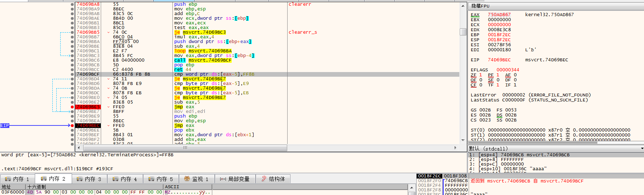Open the 结构体 struct tab
The image size is (644, 195).
[273, 179]
